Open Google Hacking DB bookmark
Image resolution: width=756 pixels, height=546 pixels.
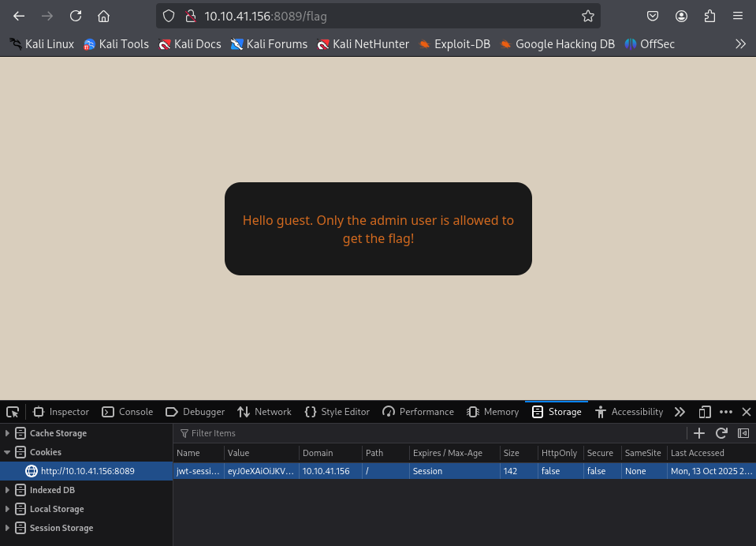coord(557,44)
